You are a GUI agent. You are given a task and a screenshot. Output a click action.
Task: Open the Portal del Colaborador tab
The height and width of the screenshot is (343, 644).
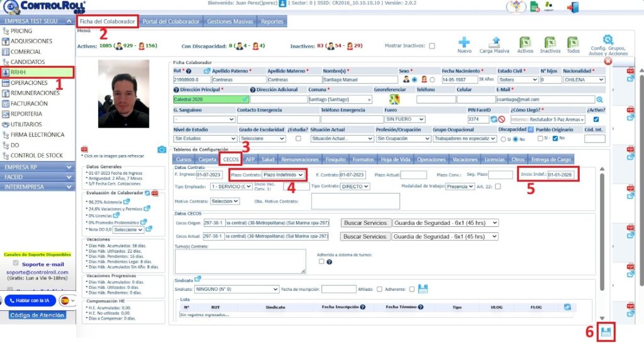coord(170,21)
